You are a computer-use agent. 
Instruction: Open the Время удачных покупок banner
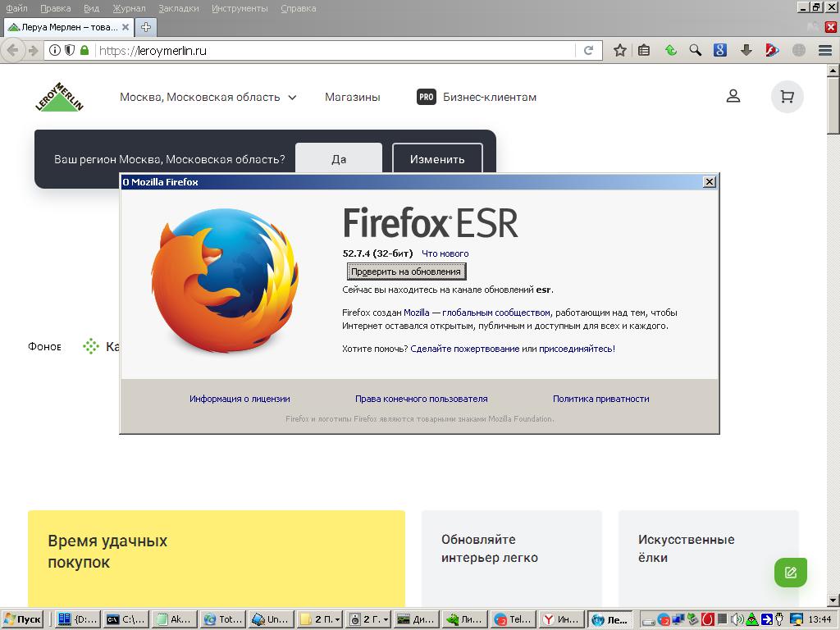pos(217,558)
